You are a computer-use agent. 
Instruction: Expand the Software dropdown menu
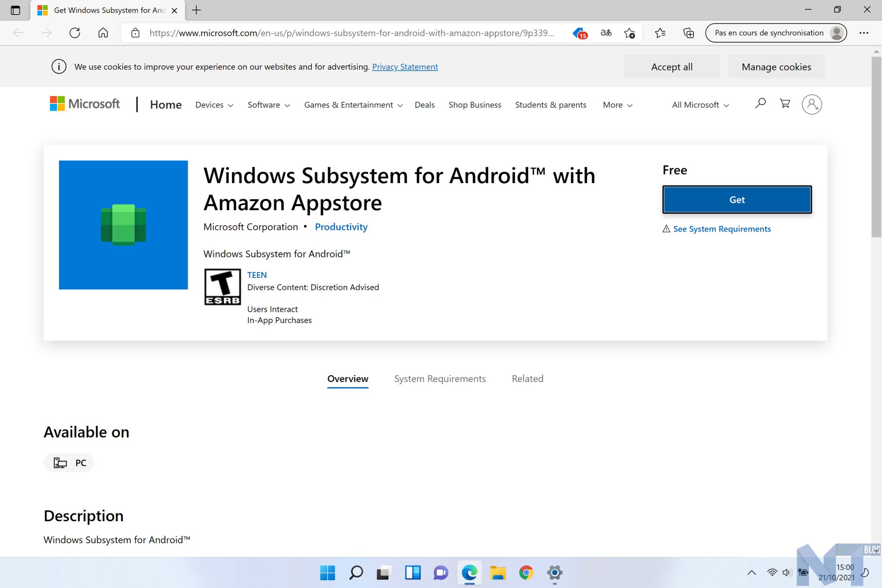point(268,105)
